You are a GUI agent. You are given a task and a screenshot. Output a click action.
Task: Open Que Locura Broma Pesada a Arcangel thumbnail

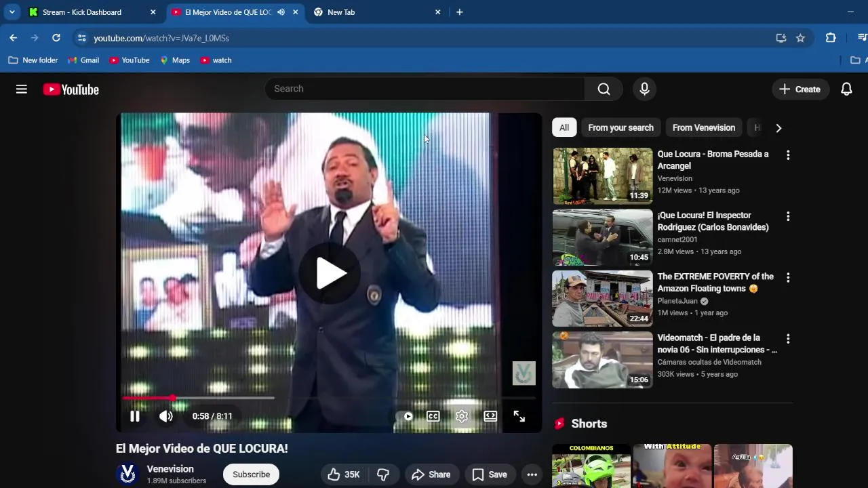pos(602,176)
